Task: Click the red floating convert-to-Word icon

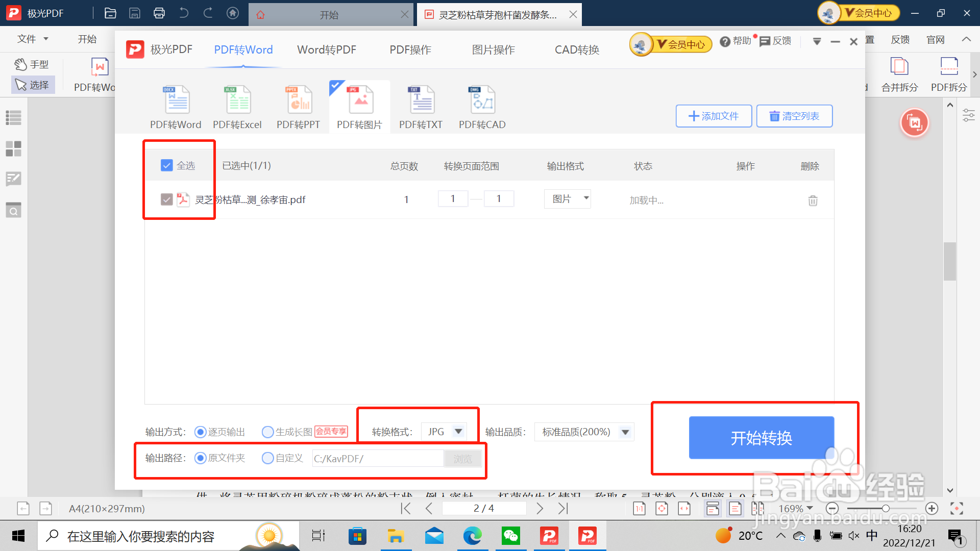Action: pyautogui.click(x=915, y=123)
